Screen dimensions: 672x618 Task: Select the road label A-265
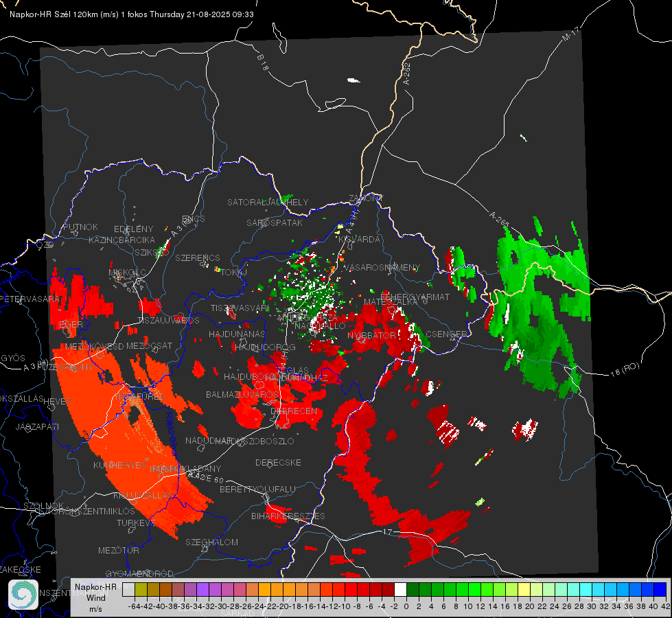click(499, 219)
